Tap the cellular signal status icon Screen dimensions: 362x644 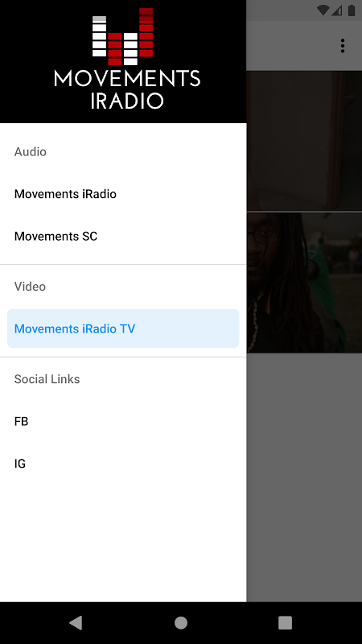337,10
